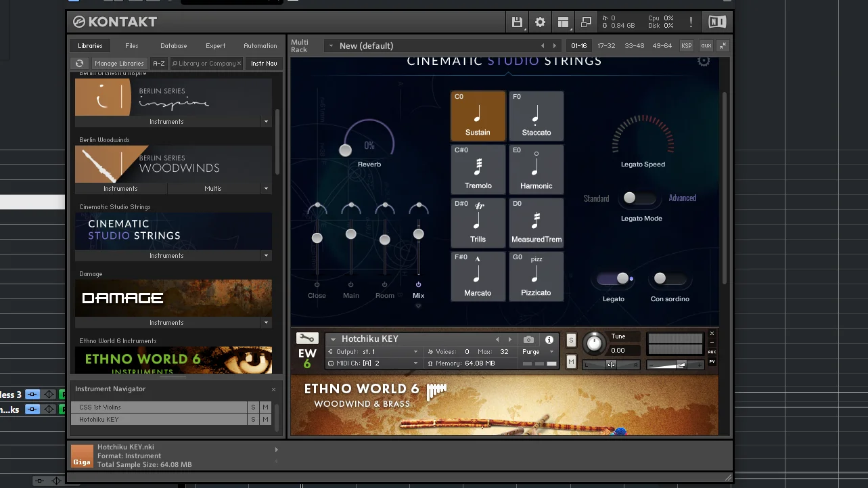Toggle the Room microphone power button
This screenshot has height=488, width=868.
384,285
